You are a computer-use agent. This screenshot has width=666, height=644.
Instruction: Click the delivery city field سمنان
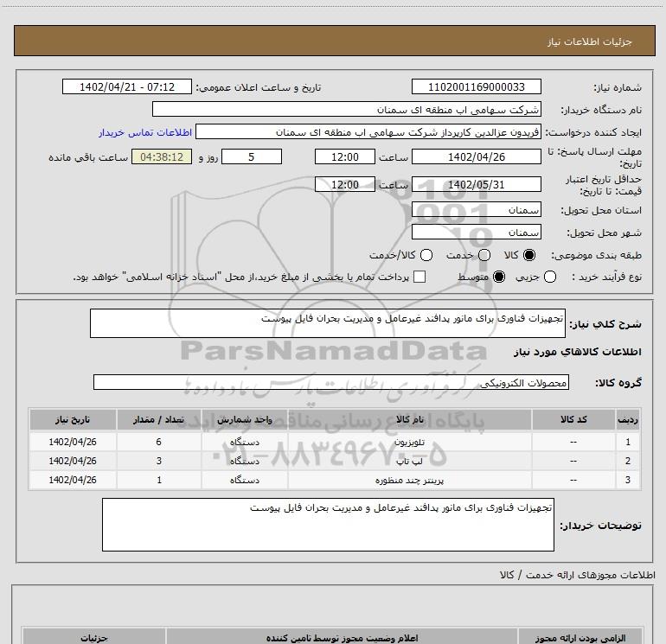point(476,232)
